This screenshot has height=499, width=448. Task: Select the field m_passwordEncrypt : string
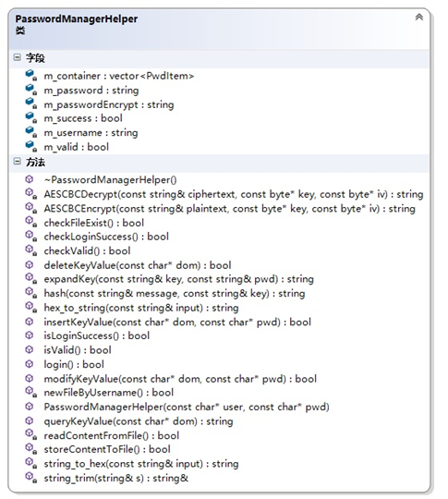109,104
